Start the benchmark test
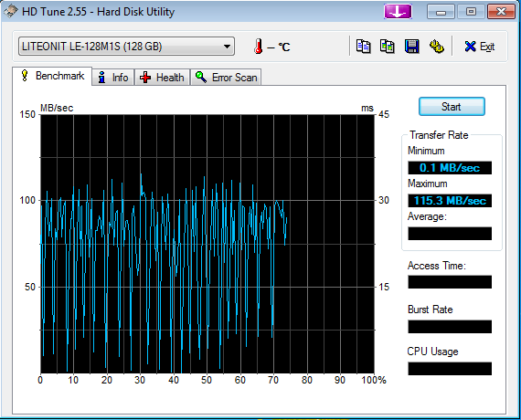Viewport: 521px width, 420px height. pyautogui.click(x=452, y=107)
